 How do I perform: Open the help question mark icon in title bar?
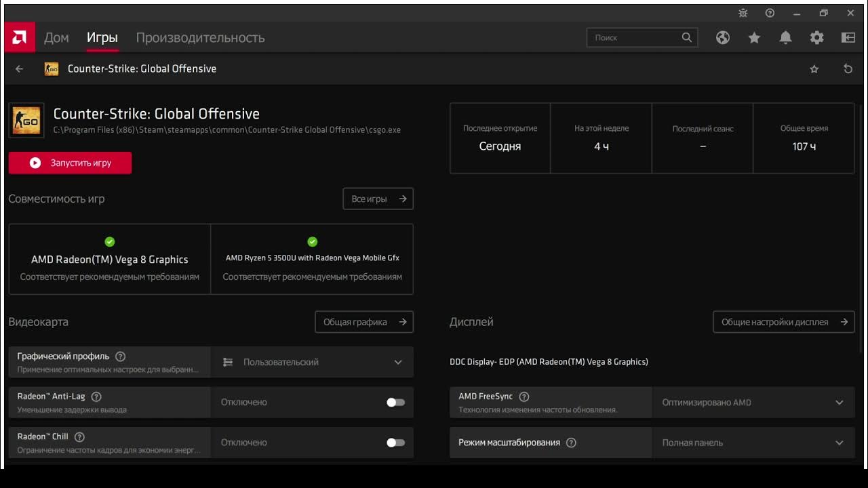tap(770, 13)
